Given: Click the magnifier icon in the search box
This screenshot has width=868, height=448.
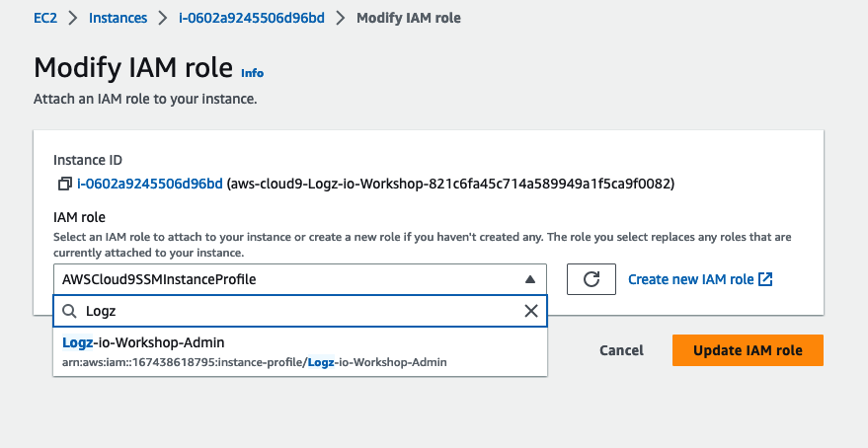Looking at the screenshot, I should tap(69, 311).
